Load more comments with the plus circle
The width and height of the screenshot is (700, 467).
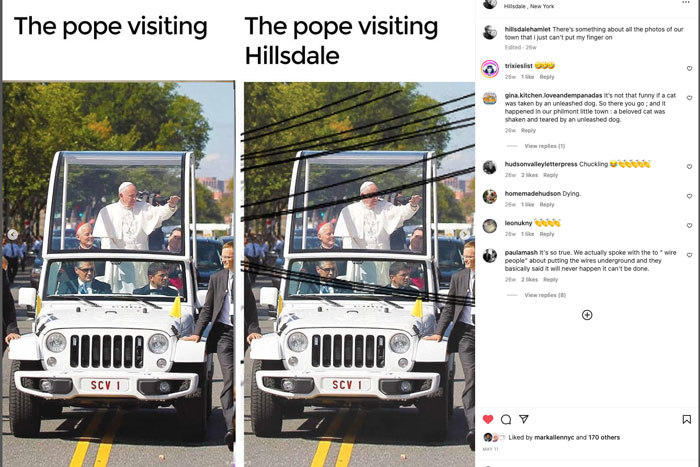tap(587, 315)
